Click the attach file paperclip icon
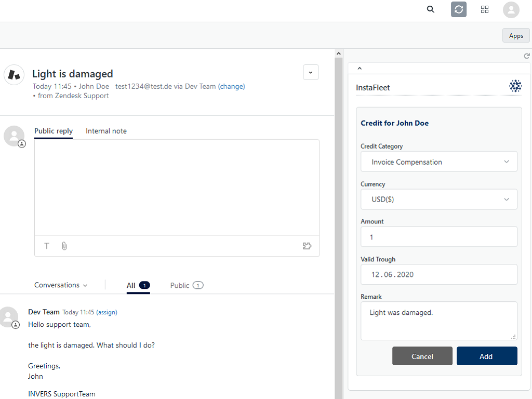Screen dimensions: 532x399 click(64, 246)
